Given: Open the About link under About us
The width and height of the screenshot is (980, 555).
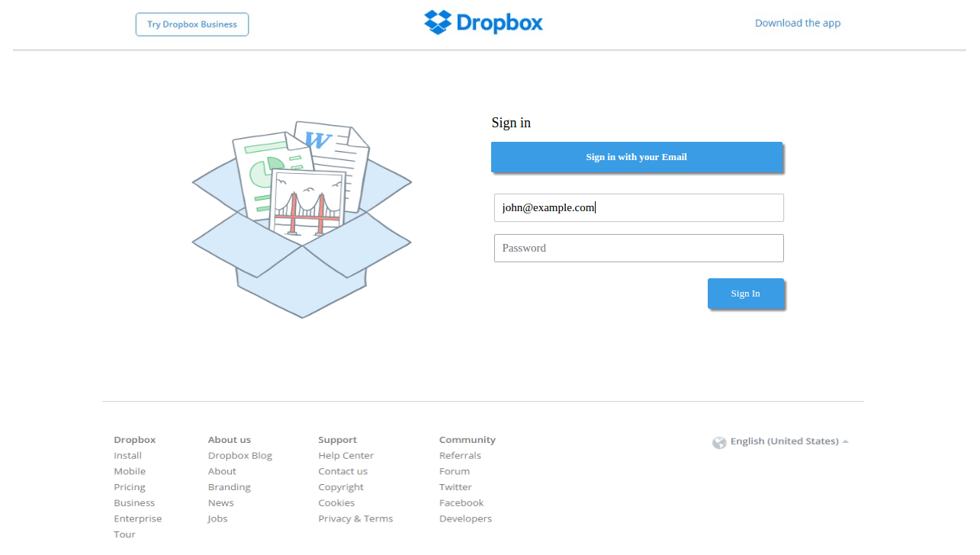Looking at the screenshot, I should (222, 471).
